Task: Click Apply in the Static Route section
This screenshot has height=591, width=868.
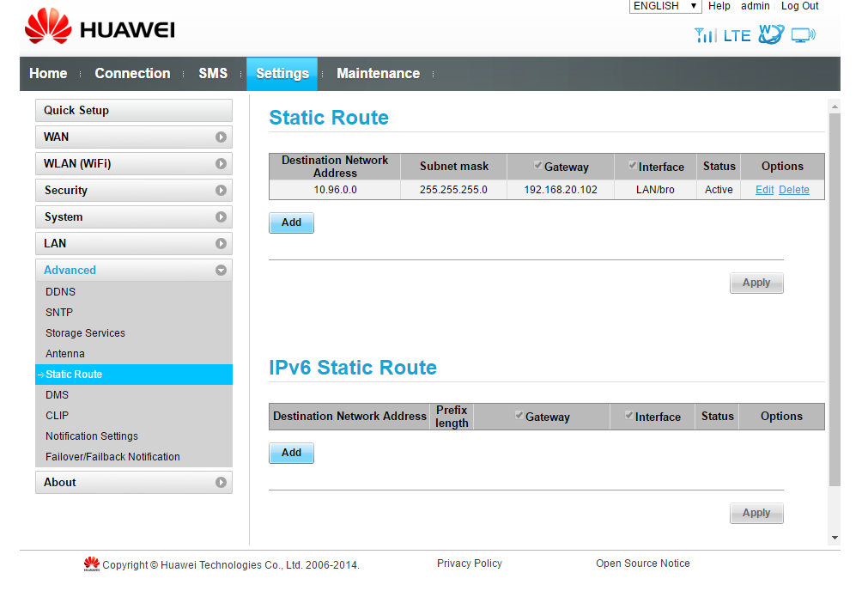Action: tap(756, 283)
